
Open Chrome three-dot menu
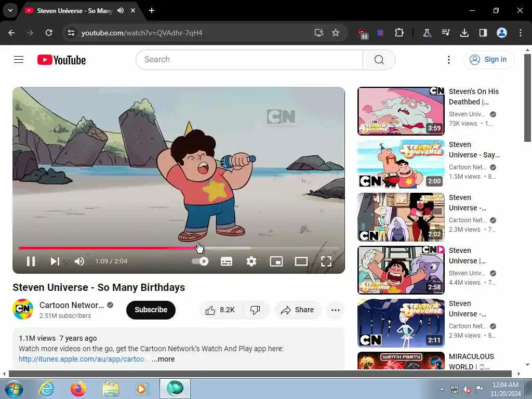tap(521, 33)
